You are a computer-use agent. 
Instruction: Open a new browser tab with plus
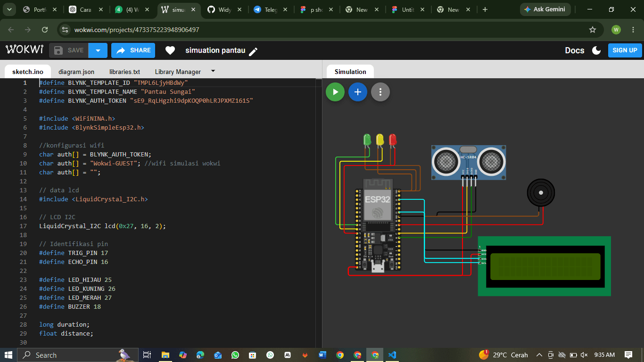[x=485, y=9]
